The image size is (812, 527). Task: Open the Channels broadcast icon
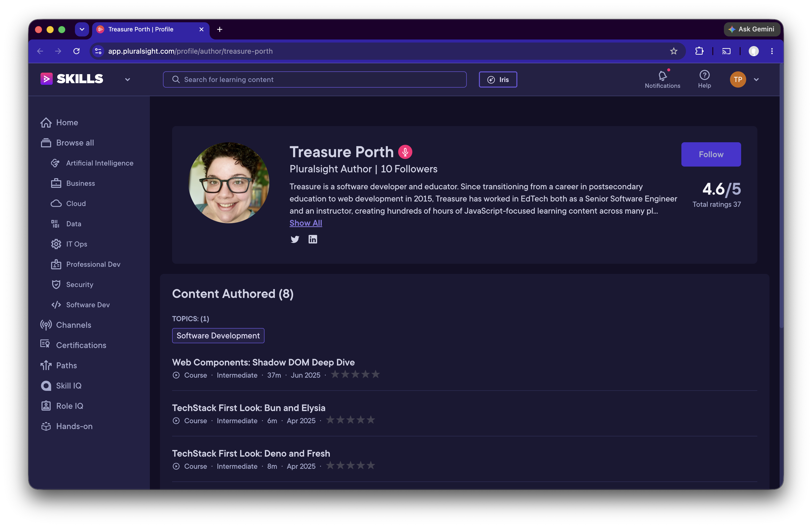click(x=46, y=325)
